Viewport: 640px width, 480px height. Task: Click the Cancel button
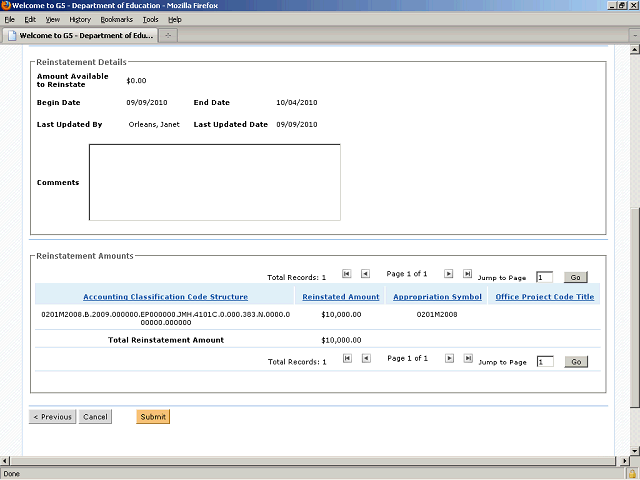[95, 417]
